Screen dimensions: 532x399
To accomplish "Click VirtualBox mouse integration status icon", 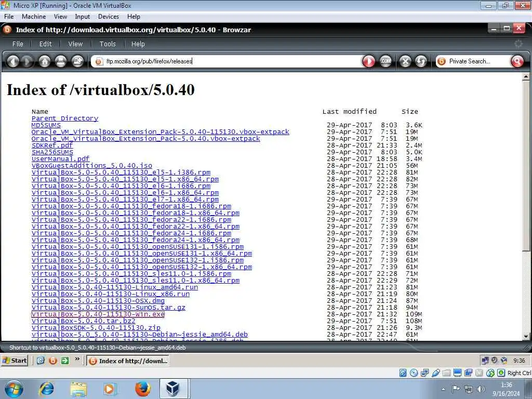I will tap(490, 373).
